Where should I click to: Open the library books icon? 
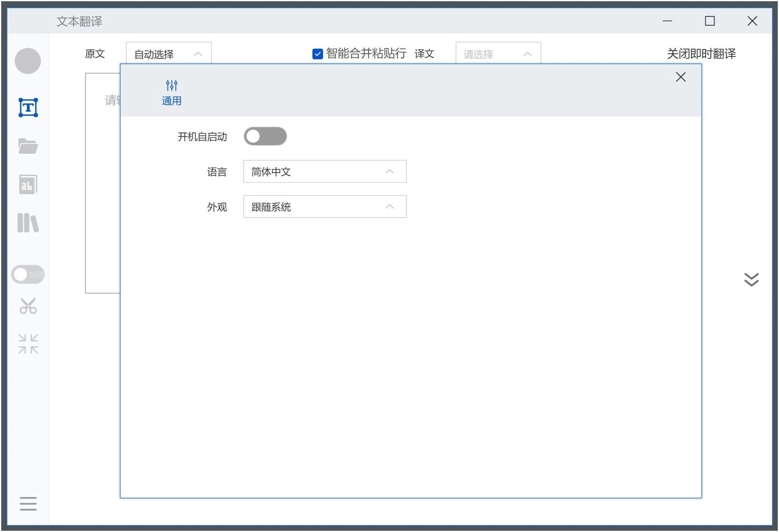(28, 223)
